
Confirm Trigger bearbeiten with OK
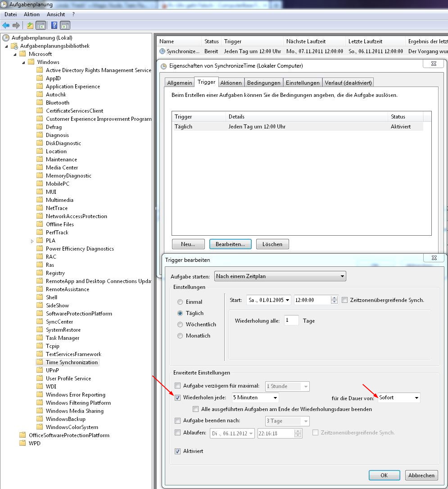pos(384,475)
